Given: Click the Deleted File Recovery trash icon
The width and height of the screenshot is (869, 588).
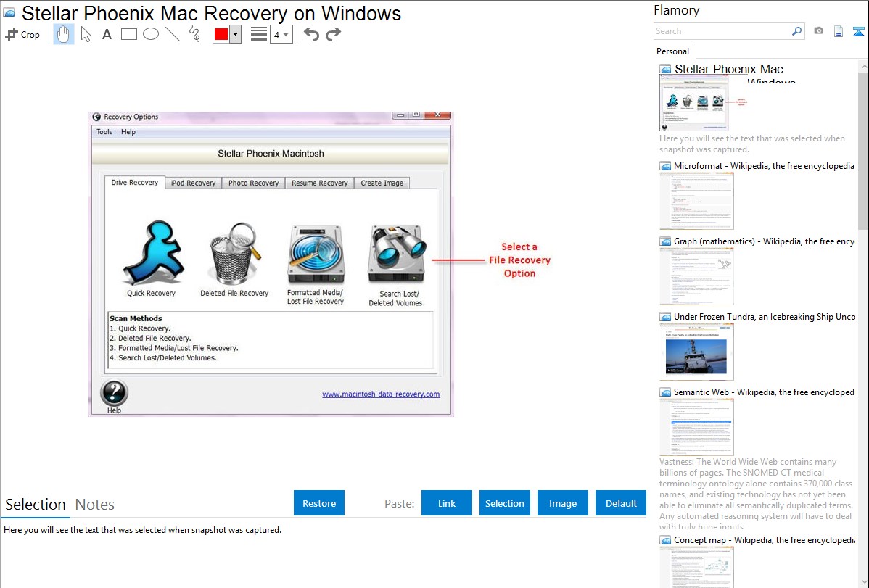Looking at the screenshot, I should click(234, 254).
